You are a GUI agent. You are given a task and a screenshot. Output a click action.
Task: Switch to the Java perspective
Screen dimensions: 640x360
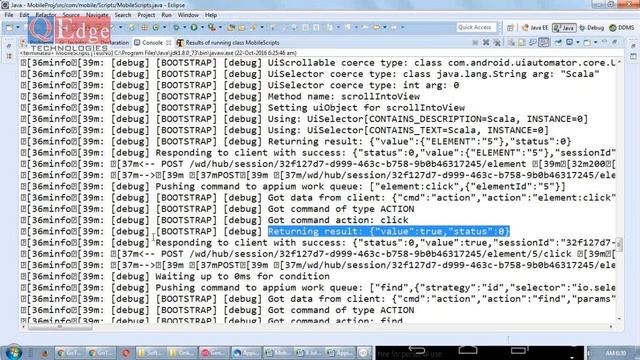click(x=564, y=28)
